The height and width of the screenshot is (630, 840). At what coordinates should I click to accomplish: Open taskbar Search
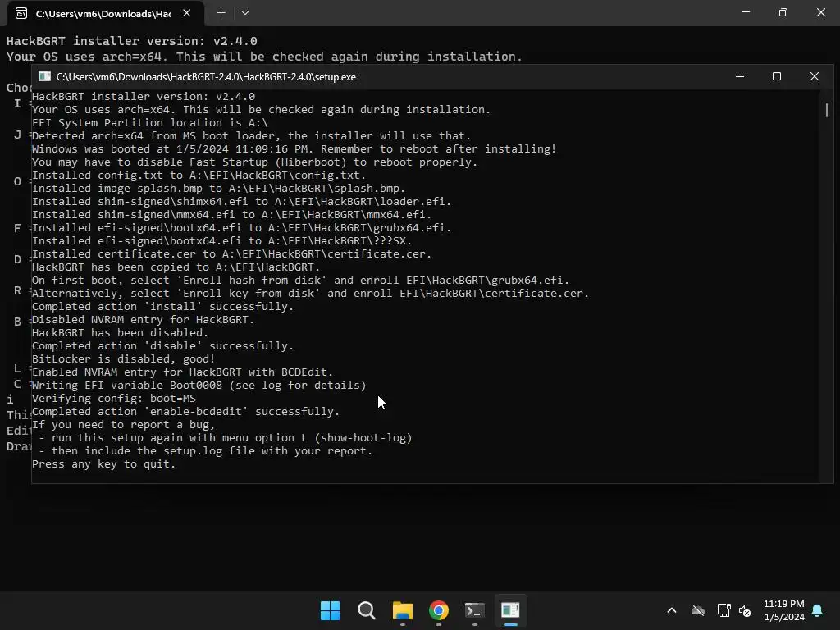point(367,610)
